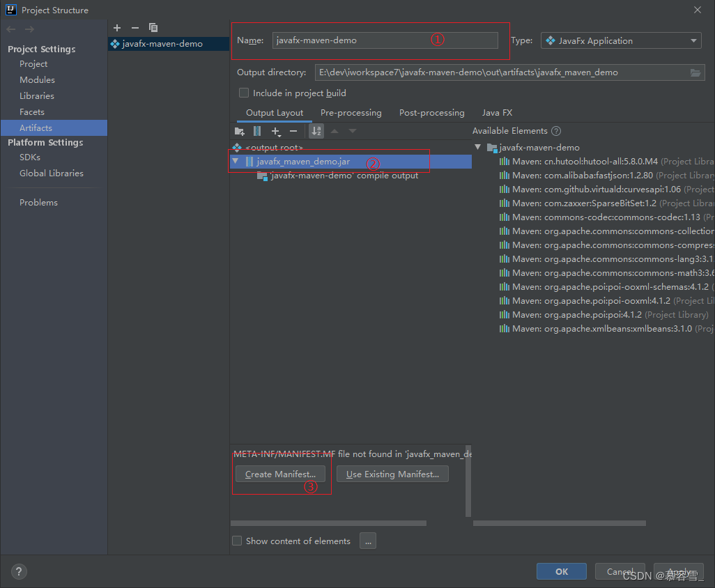The height and width of the screenshot is (588, 715).
Task: Open Facets settings page
Action: coord(32,111)
